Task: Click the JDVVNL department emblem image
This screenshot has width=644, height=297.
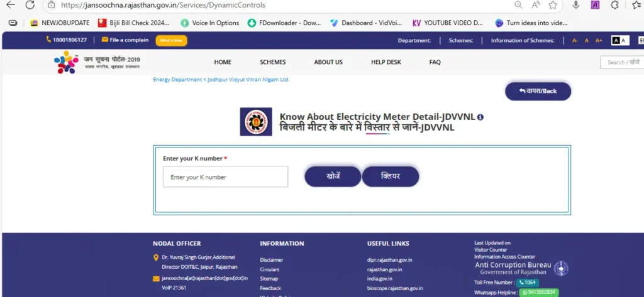Action: 256,122
